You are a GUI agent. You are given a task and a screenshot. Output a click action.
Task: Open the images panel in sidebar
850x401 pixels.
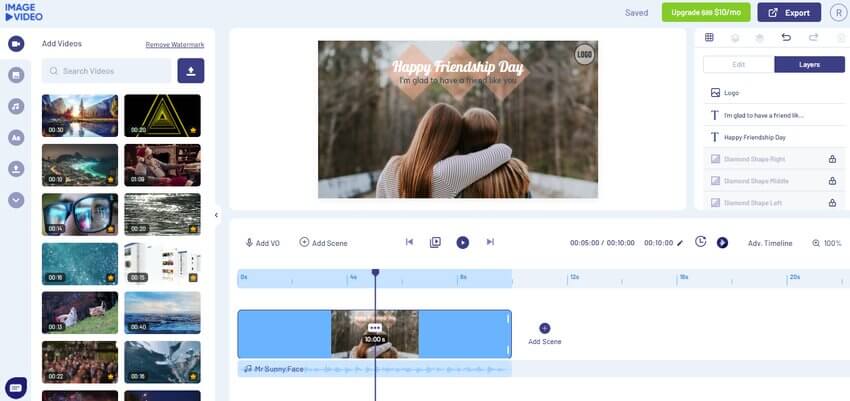click(x=16, y=75)
